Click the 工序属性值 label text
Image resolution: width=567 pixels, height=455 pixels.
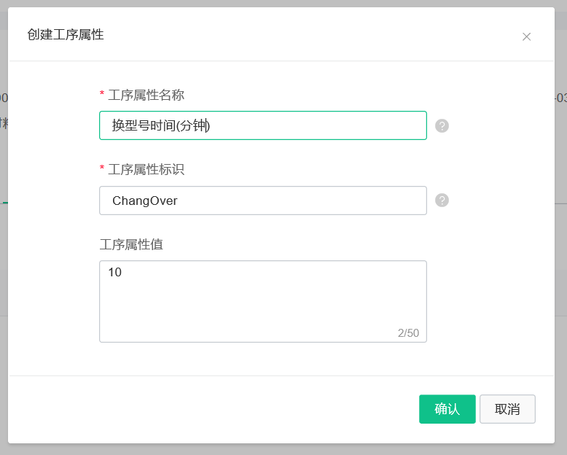tap(131, 244)
